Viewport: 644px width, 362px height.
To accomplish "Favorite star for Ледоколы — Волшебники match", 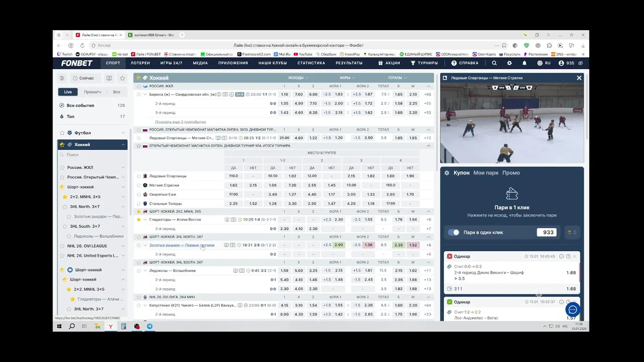I will click(139, 270).
